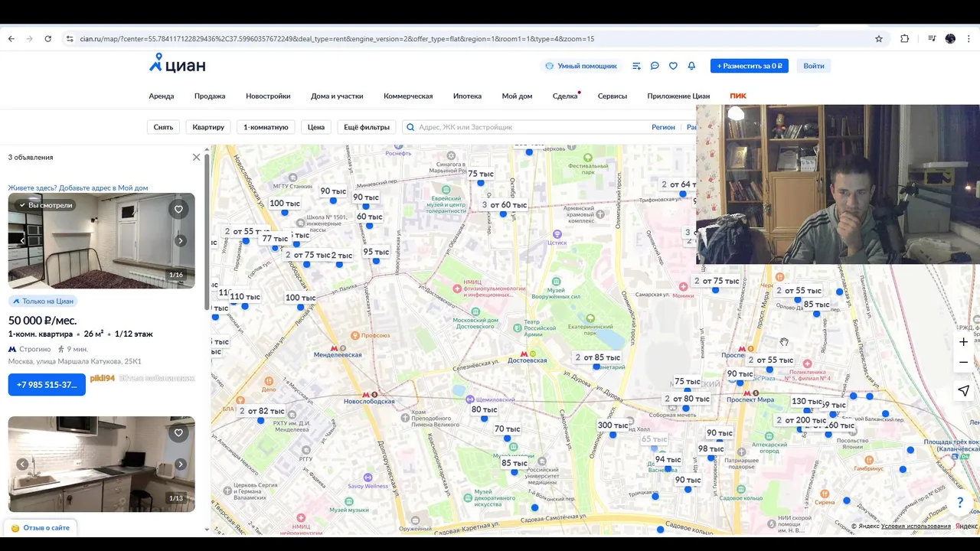Show next photo of first listing

click(x=181, y=240)
